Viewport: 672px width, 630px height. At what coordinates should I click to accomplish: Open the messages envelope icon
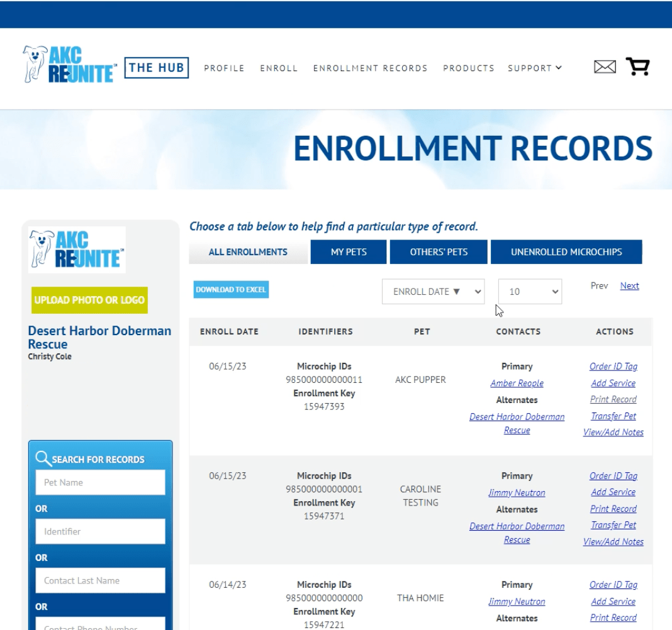pyautogui.click(x=604, y=65)
